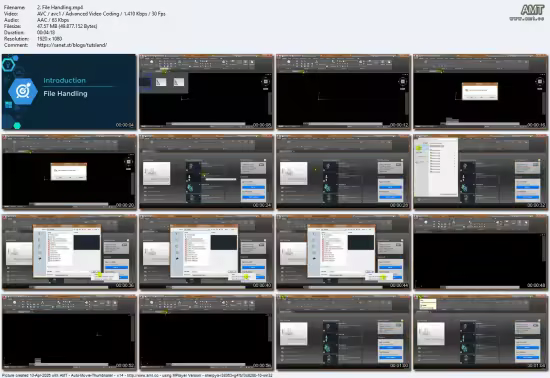Select the thumbnail timestamped 00:00:36
The image size is (550, 378).
tap(69, 252)
